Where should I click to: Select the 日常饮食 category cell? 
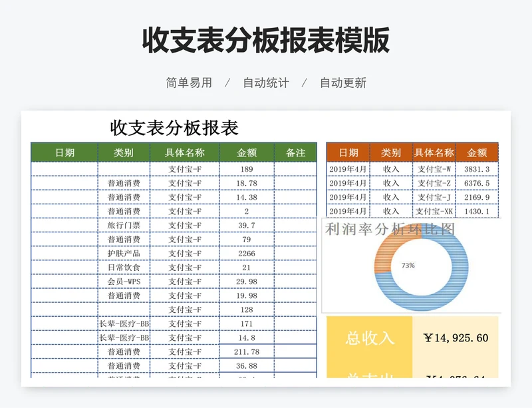[x=124, y=268]
